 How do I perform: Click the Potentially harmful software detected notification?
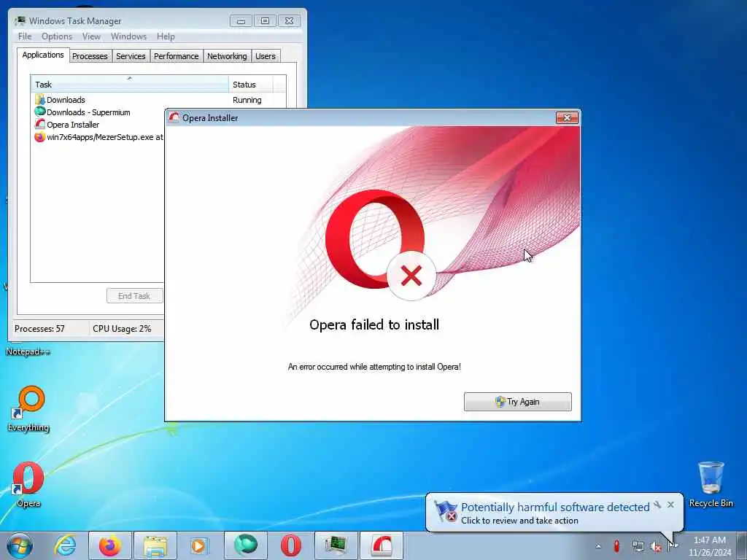[555, 513]
